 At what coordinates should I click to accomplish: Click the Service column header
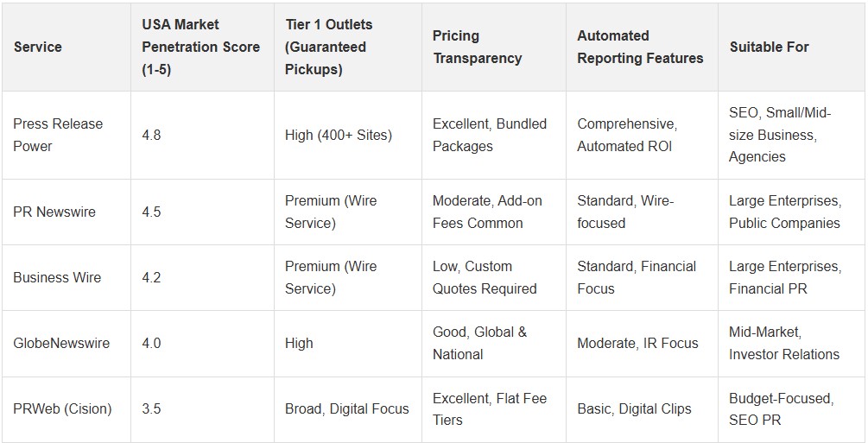(x=38, y=47)
